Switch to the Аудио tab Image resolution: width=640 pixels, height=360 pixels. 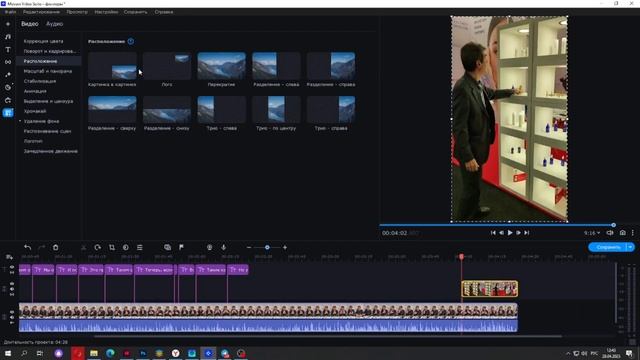tap(55, 24)
